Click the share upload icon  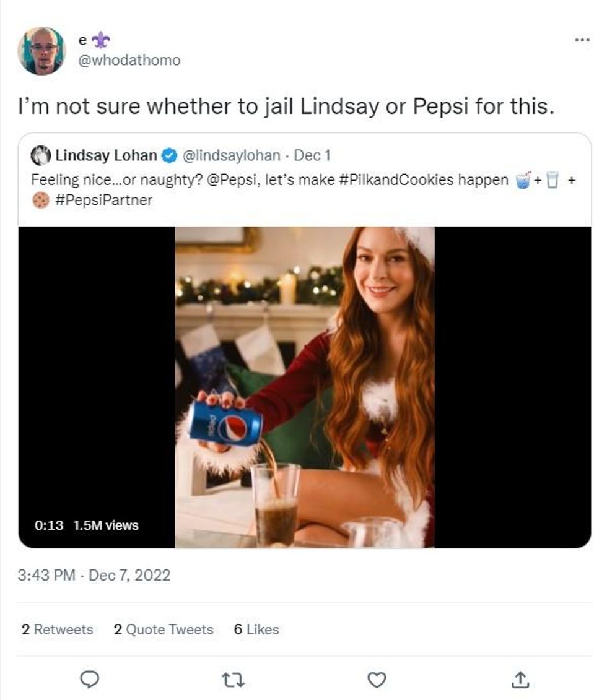click(520, 680)
